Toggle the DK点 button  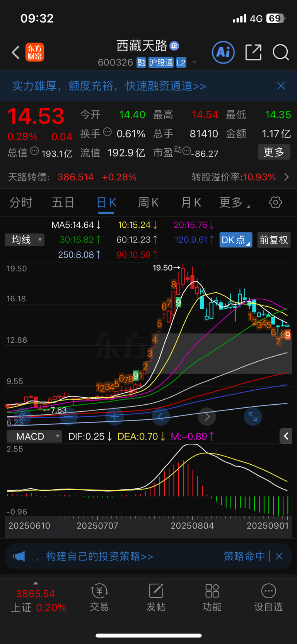tap(236, 240)
